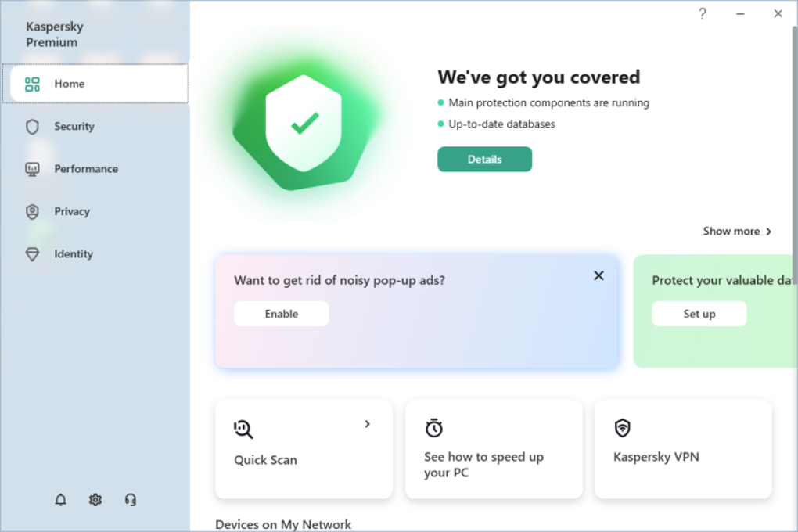This screenshot has width=798, height=532.
Task: Click 'Want to get rid of noisy pop-up ads?'
Action: [340, 281]
